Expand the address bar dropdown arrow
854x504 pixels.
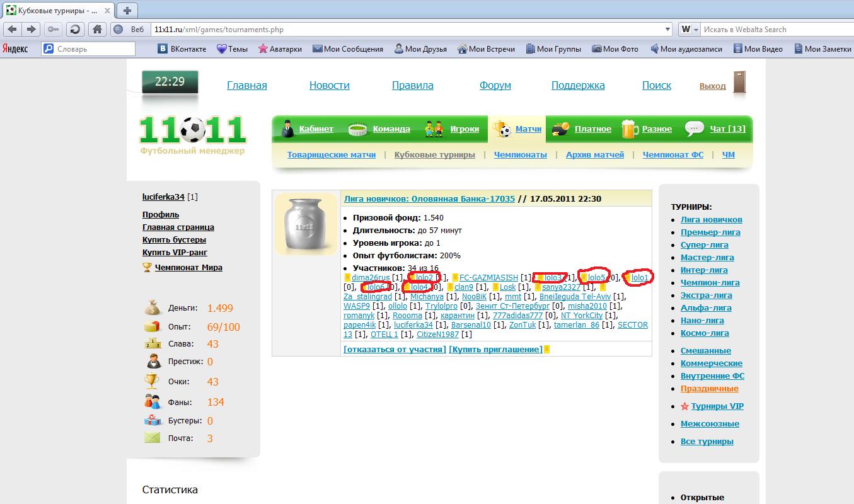(668, 30)
